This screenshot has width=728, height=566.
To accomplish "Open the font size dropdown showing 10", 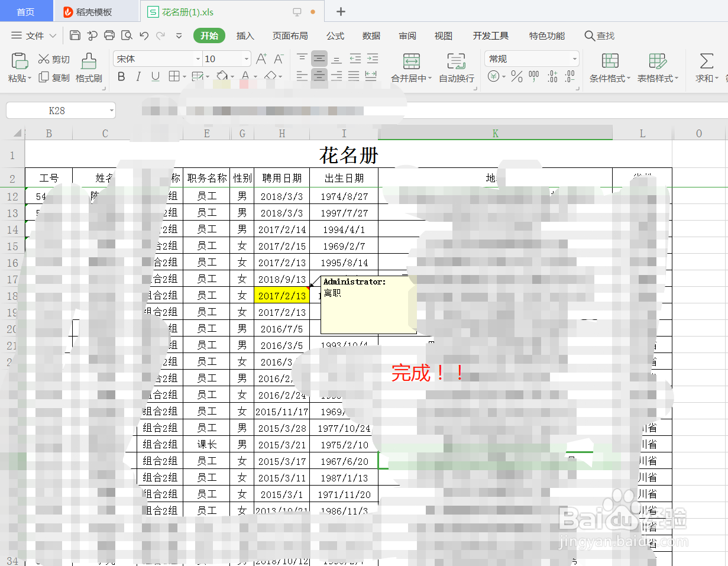I will 247,59.
